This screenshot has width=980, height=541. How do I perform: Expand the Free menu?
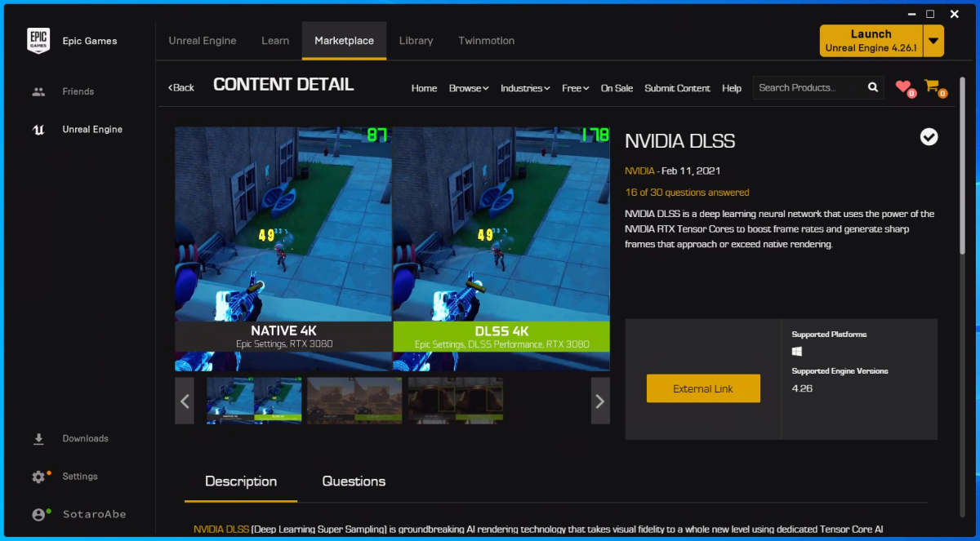click(x=575, y=88)
